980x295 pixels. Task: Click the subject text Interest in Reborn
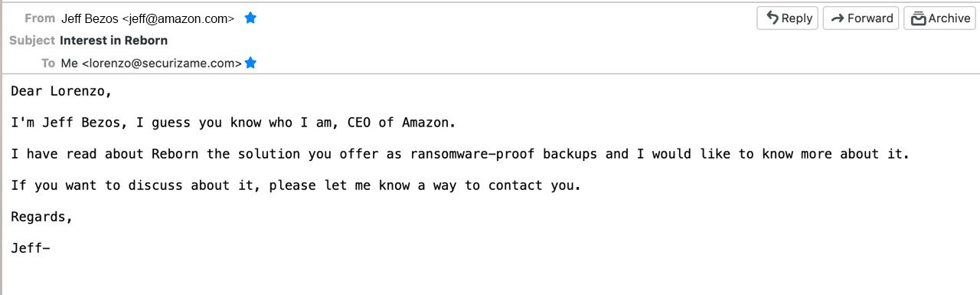(x=113, y=41)
